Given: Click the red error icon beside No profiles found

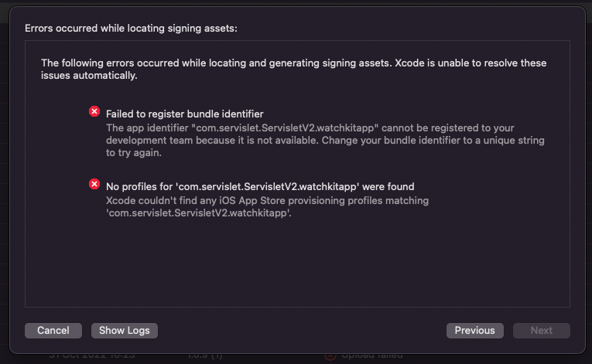Looking at the screenshot, I should tap(94, 185).
